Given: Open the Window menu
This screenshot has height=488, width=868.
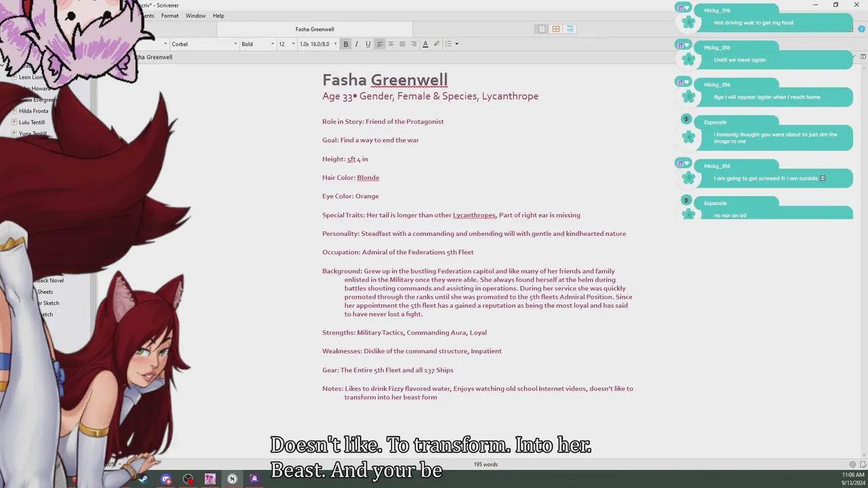Looking at the screenshot, I should [195, 16].
